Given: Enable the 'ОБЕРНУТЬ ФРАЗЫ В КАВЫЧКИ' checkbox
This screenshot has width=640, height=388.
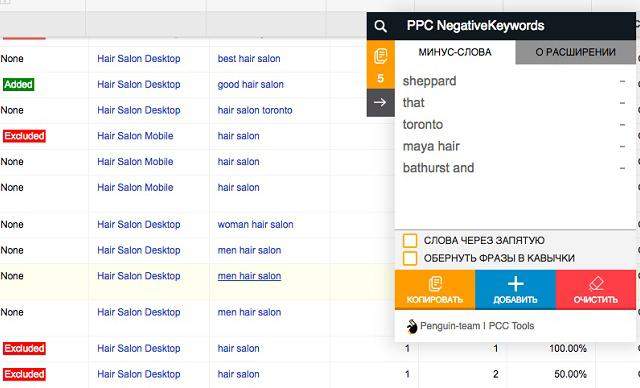Looking at the screenshot, I should pos(410,258).
